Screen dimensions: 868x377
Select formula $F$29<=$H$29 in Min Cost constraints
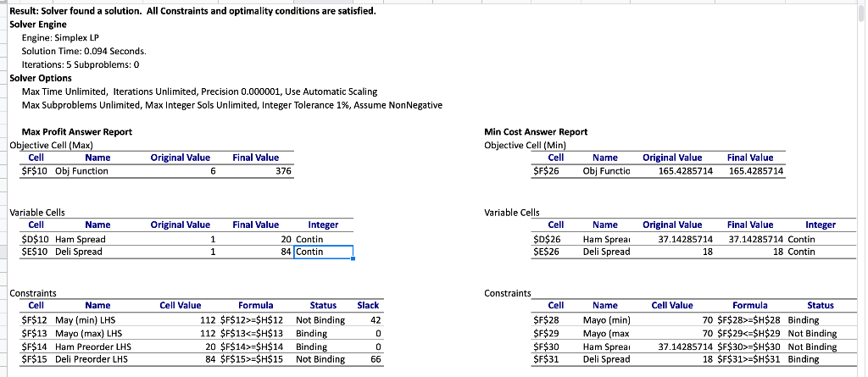[750, 334]
